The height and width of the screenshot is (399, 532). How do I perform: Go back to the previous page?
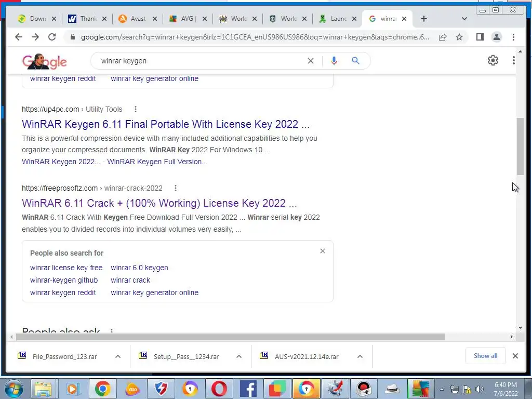19,37
